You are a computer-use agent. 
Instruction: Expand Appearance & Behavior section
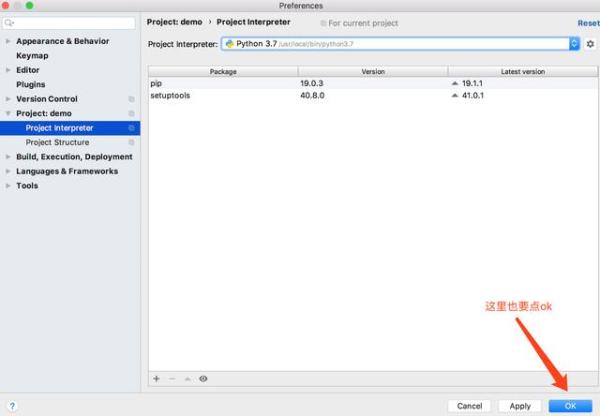[x=8, y=41]
